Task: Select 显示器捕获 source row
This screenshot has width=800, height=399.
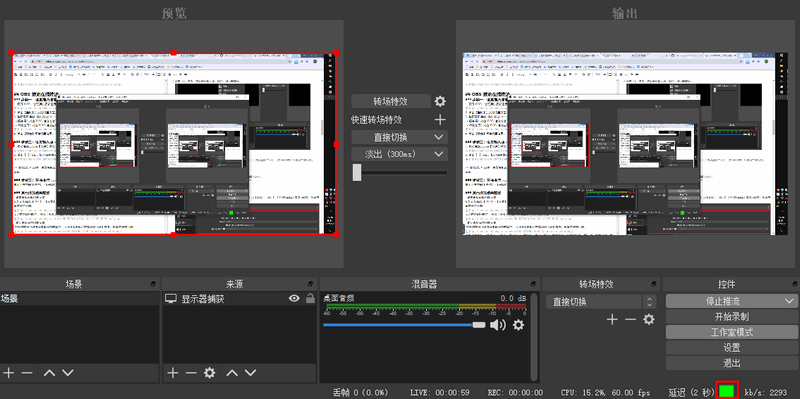Action: [x=239, y=299]
